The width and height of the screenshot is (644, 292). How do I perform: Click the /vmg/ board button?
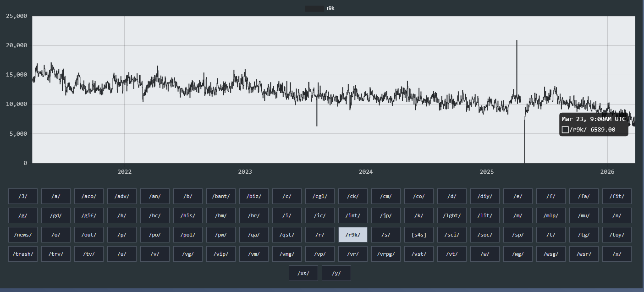click(287, 254)
